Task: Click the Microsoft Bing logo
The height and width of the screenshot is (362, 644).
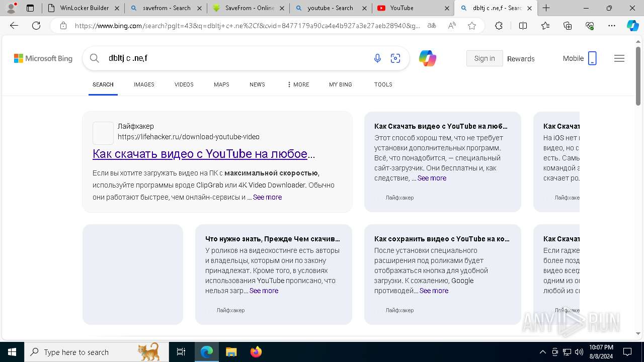Action: (43, 58)
